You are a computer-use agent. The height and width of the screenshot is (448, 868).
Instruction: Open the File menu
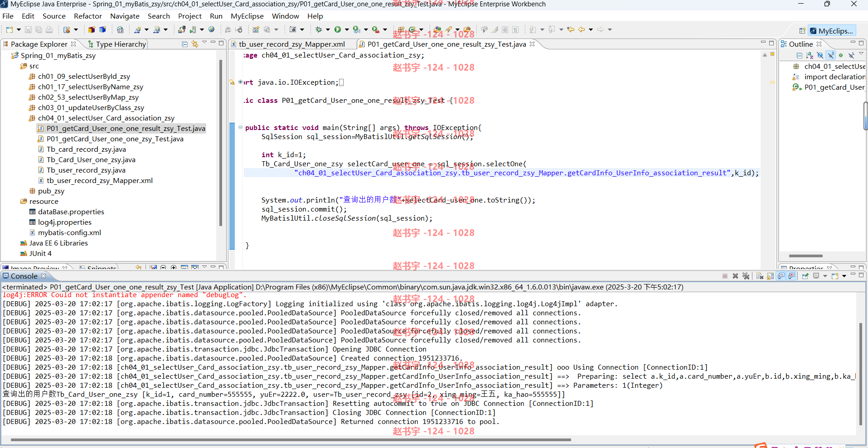[8, 16]
